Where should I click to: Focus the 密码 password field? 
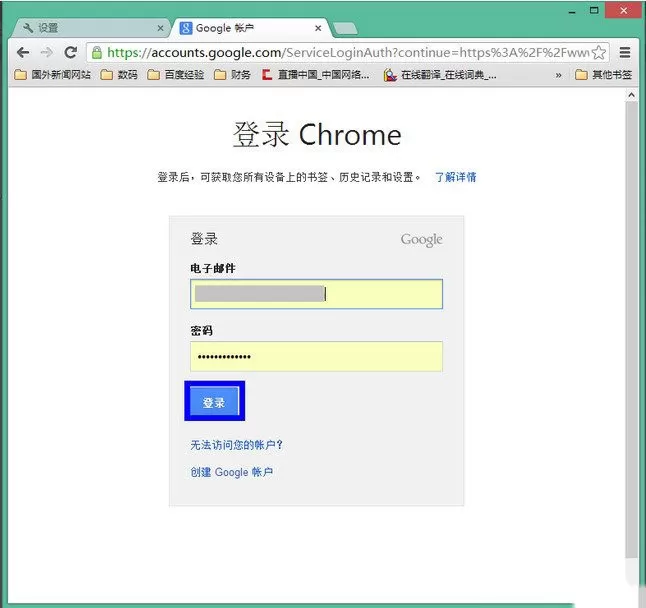click(x=316, y=356)
